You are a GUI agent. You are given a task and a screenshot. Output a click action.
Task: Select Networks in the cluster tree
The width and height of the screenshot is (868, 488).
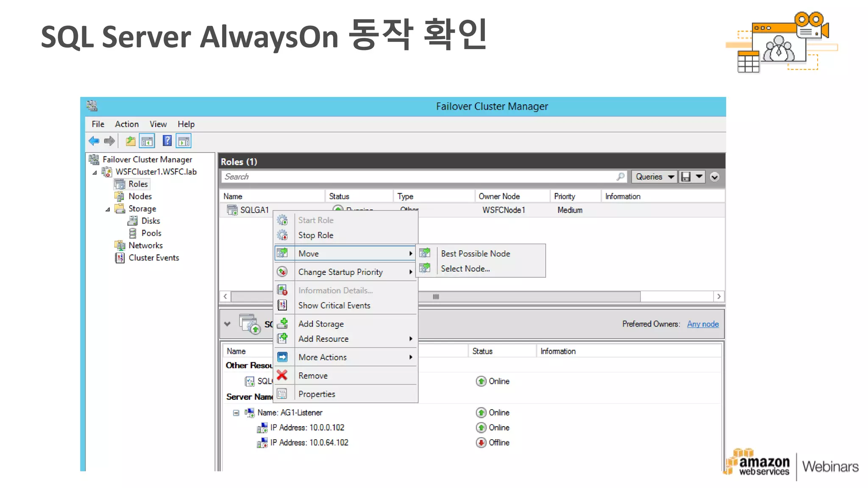click(x=146, y=245)
